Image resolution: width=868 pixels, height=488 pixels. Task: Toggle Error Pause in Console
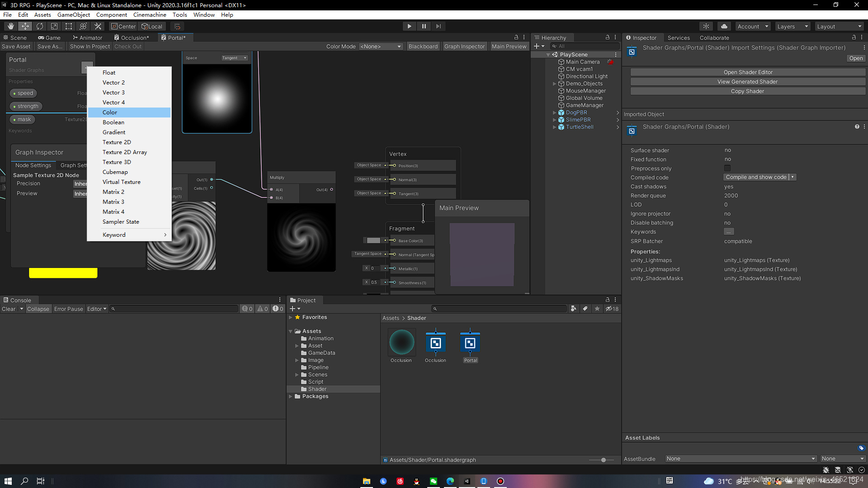pyautogui.click(x=68, y=309)
